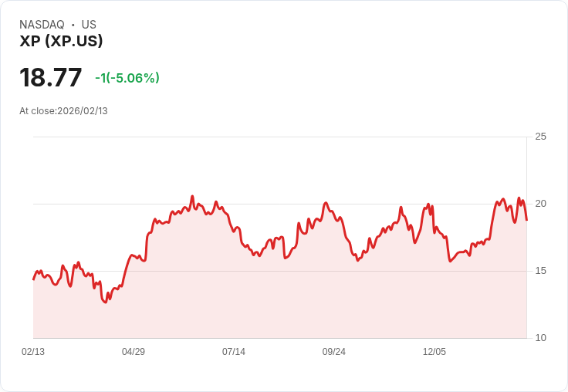The height and width of the screenshot is (392, 568).
Task: Select the 12/05 date on the time axis
Action: click(434, 352)
